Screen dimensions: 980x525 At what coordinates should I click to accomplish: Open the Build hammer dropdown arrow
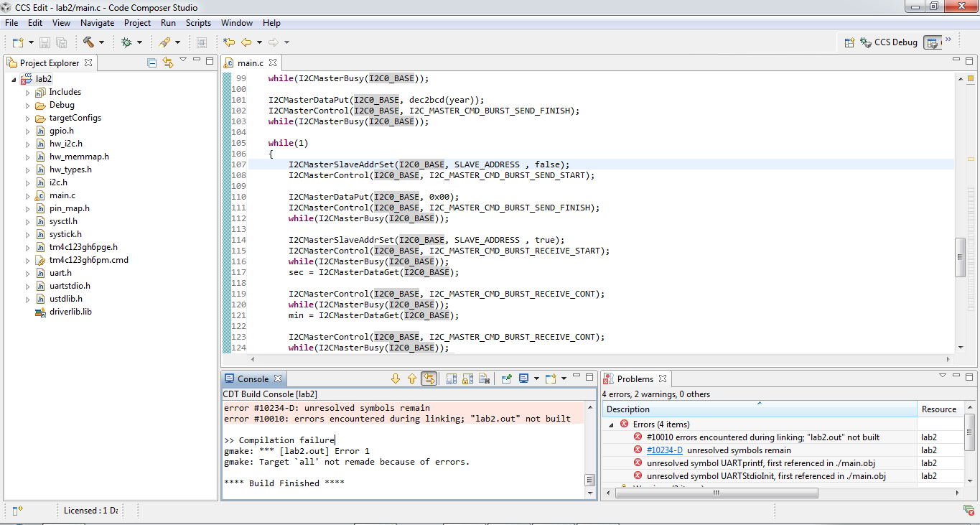pyautogui.click(x=101, y=43)
